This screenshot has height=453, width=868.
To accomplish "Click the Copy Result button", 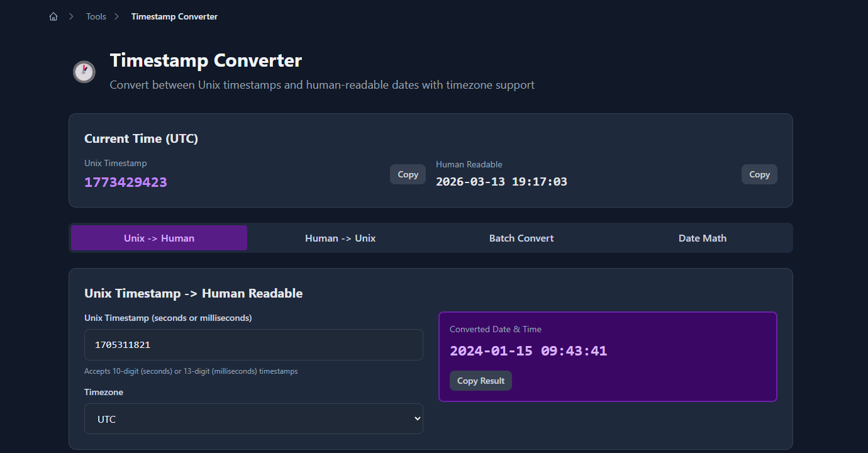I will [481, 381].
